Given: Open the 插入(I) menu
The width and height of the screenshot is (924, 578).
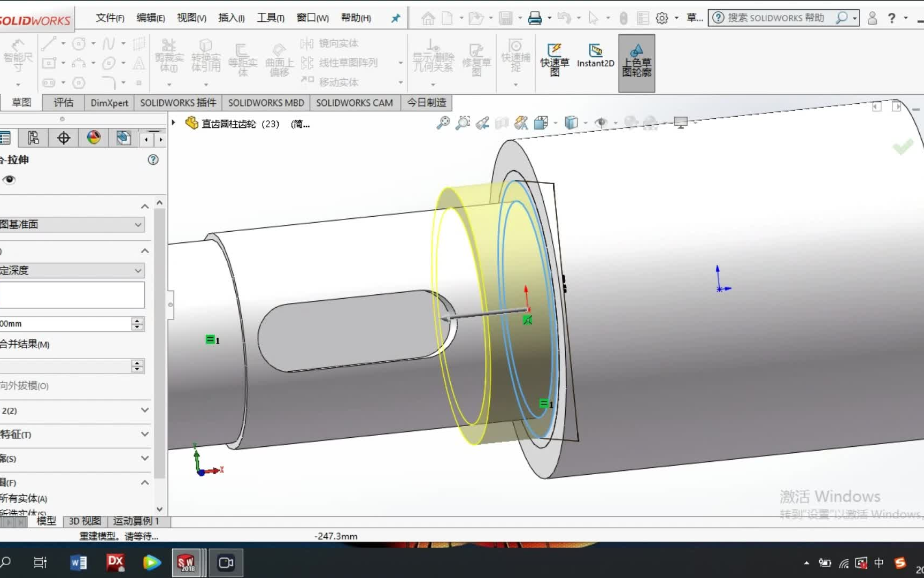Looking at the screenshot, I should point(231,17).
